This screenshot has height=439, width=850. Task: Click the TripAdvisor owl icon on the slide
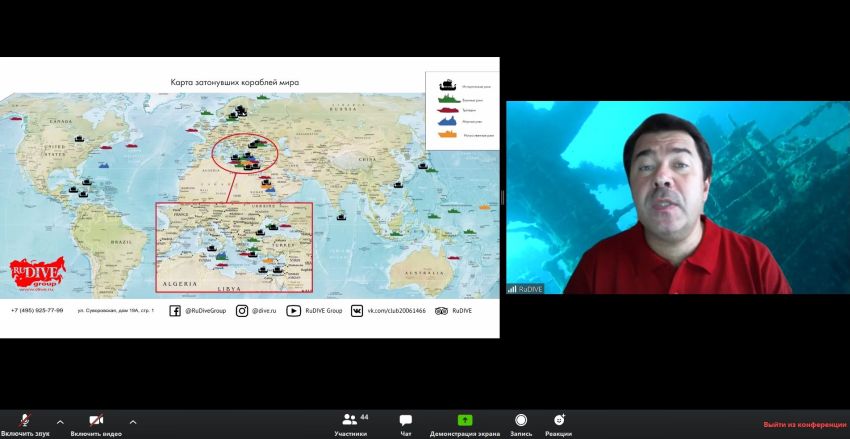click(x=441, y=311)
